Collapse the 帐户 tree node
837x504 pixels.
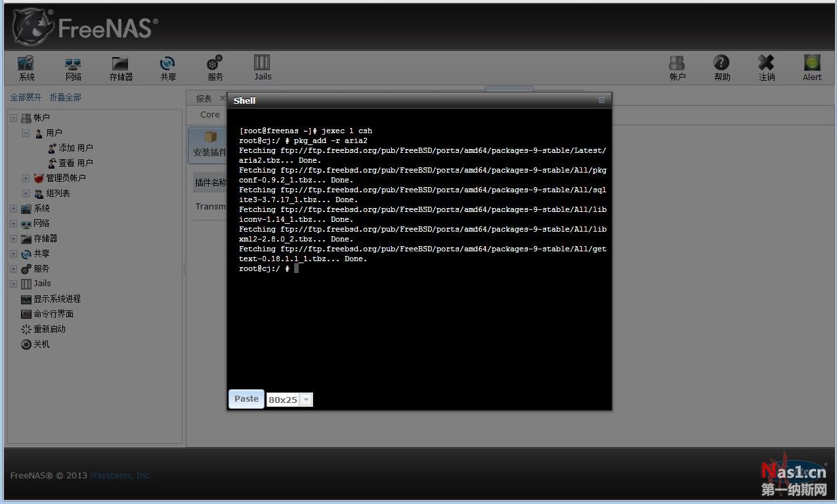13,118
